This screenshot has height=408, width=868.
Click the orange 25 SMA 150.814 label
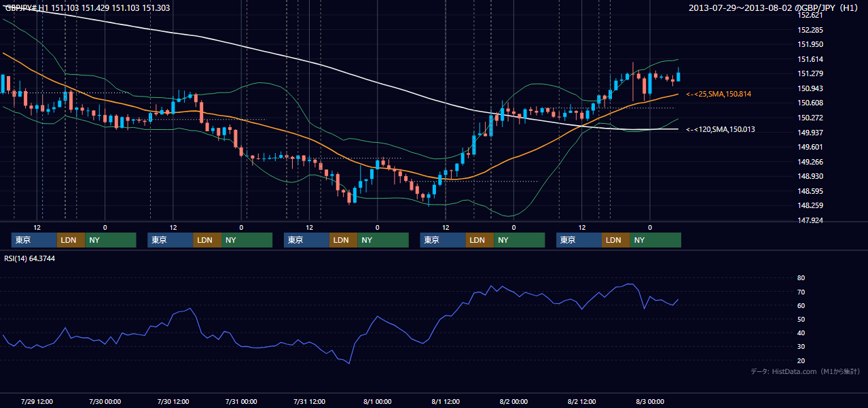click(720, 94)
